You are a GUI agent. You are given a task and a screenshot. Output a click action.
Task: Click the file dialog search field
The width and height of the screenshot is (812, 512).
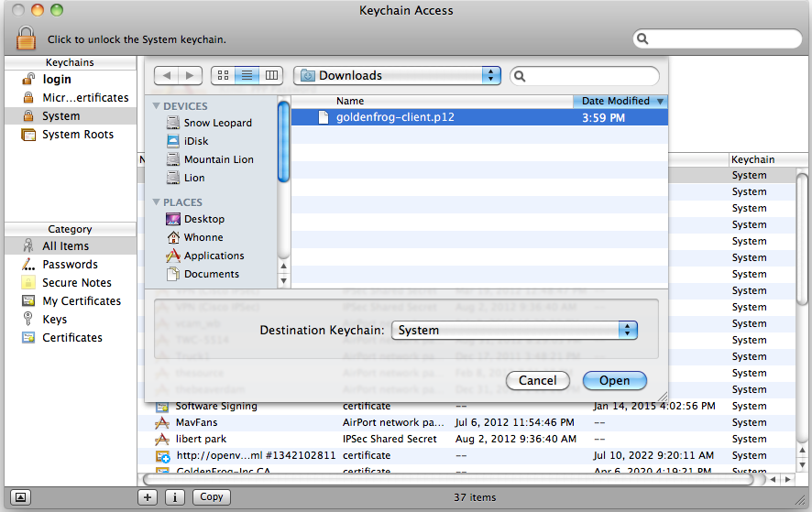(x=585, y=76)
